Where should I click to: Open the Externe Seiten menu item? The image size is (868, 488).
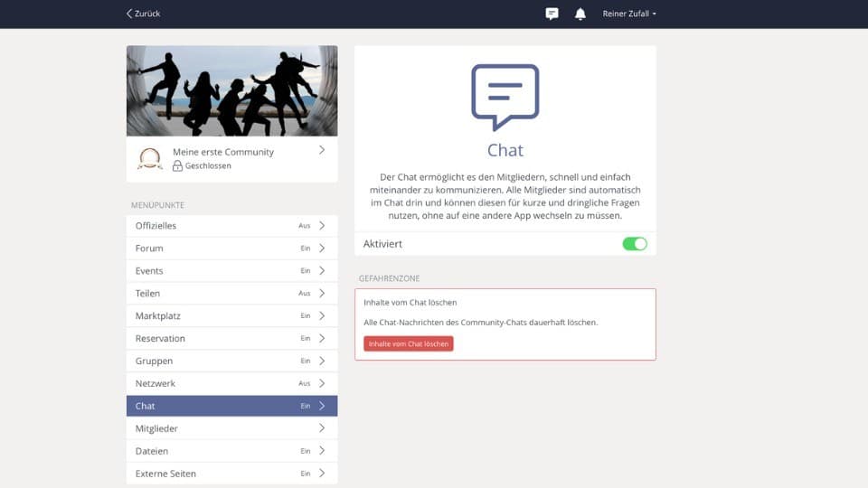pyautogui.click(x=232, y=474)
